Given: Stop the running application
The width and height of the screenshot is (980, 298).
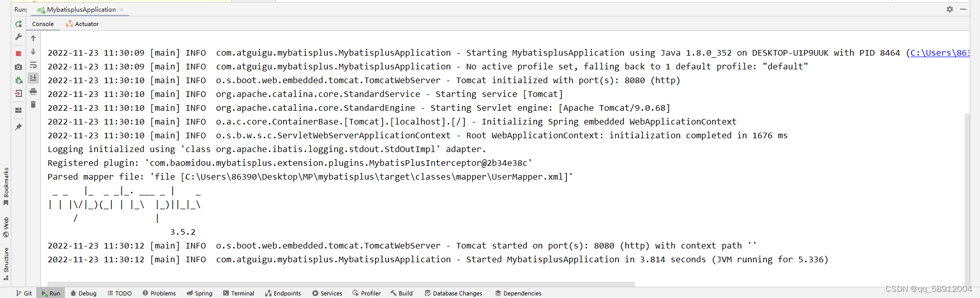Looking at the screenshot, I should (18, 53).
